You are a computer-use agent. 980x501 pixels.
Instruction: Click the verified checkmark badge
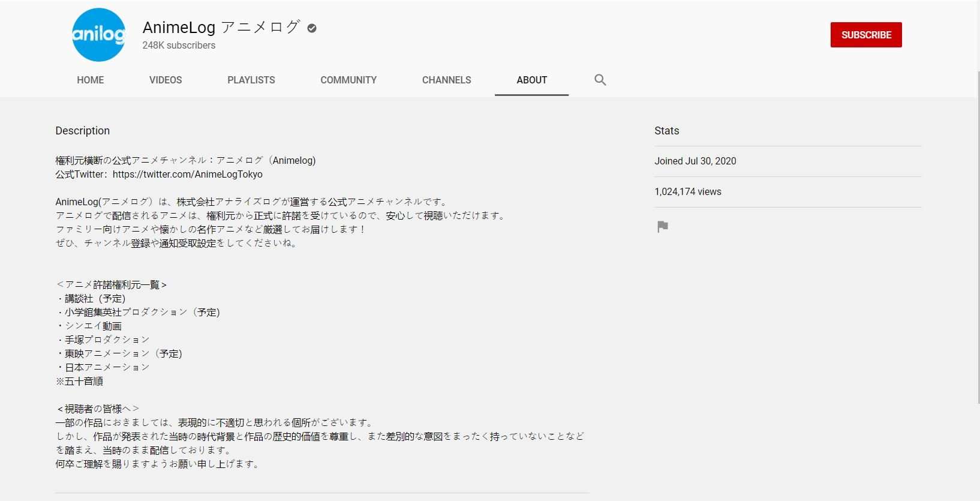coord(312,28)
